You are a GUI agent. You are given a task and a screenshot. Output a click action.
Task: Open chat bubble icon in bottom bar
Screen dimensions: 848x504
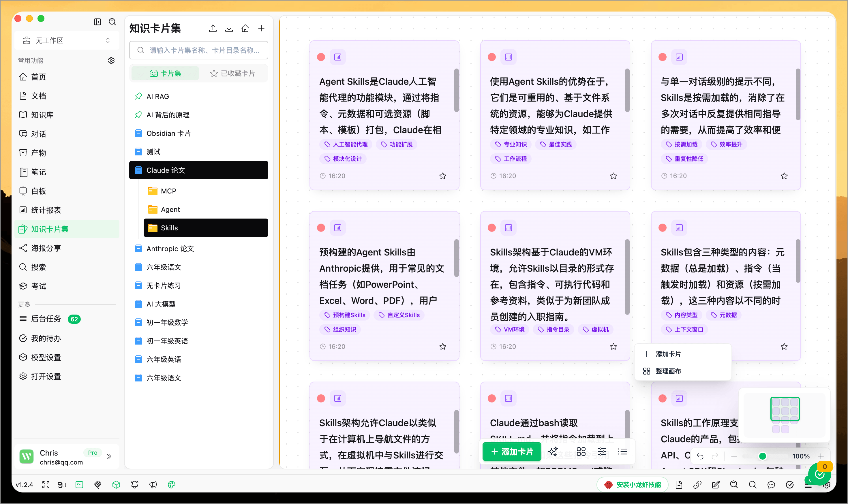pos(771,485)
